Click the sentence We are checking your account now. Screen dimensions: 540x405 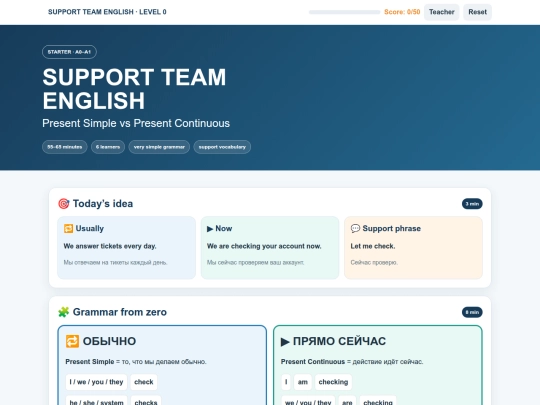coord(264,246)
